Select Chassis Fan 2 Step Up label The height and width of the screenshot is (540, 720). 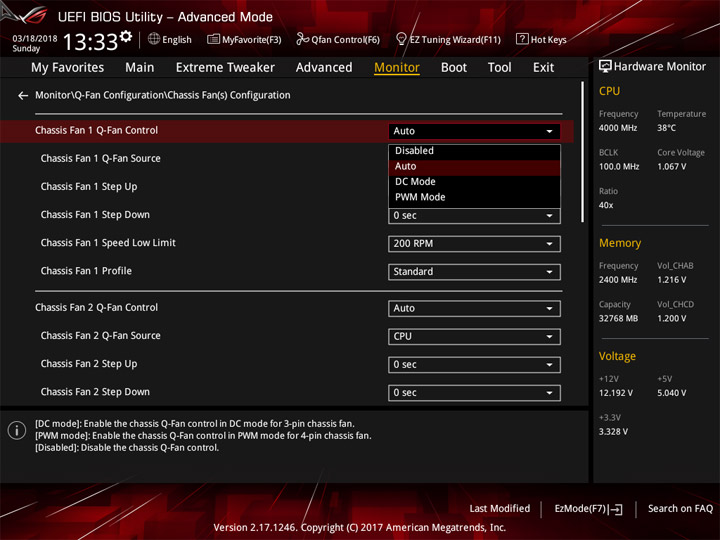(x=89, y=364)
